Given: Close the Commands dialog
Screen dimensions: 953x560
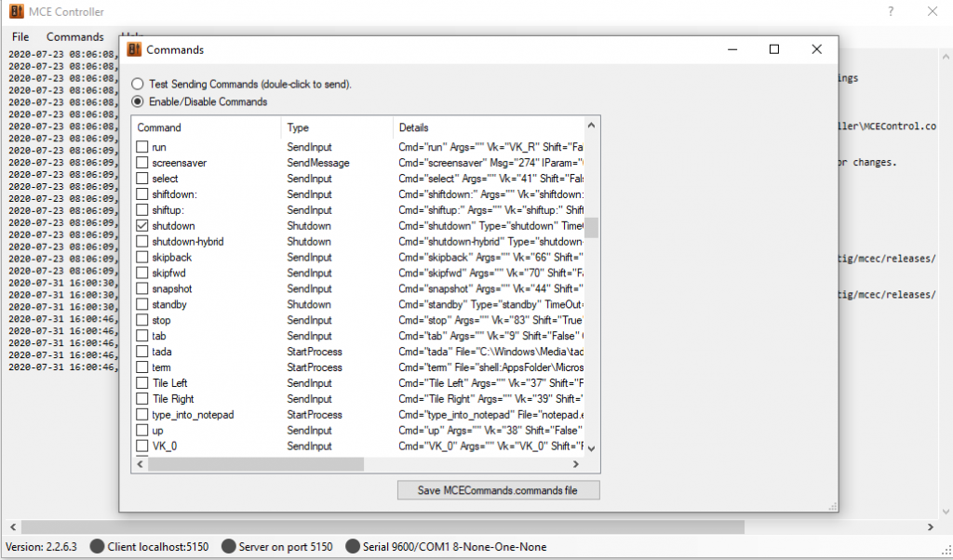Looking at the screenshot, I should 816,49.
